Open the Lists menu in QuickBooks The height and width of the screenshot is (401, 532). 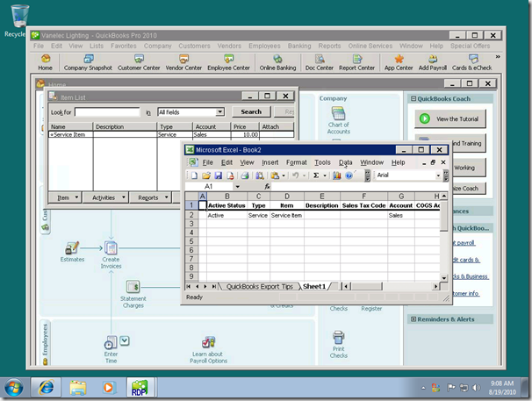pyautogui.click(x=97, y=46)
